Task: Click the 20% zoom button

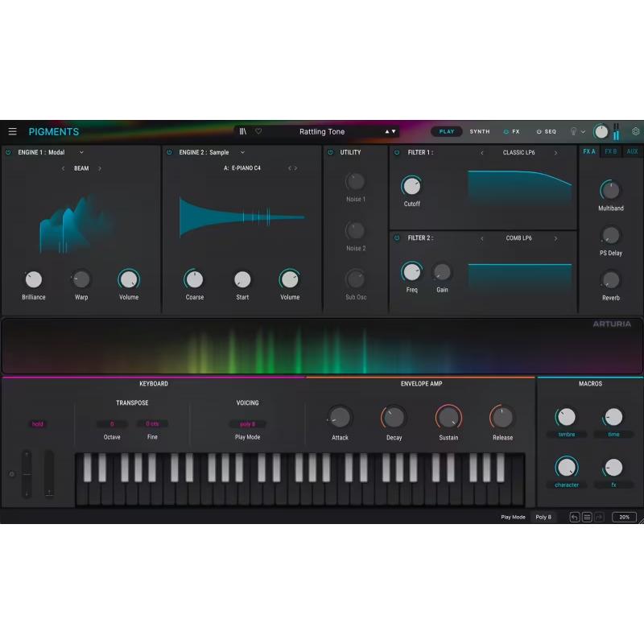Action: 624,517
